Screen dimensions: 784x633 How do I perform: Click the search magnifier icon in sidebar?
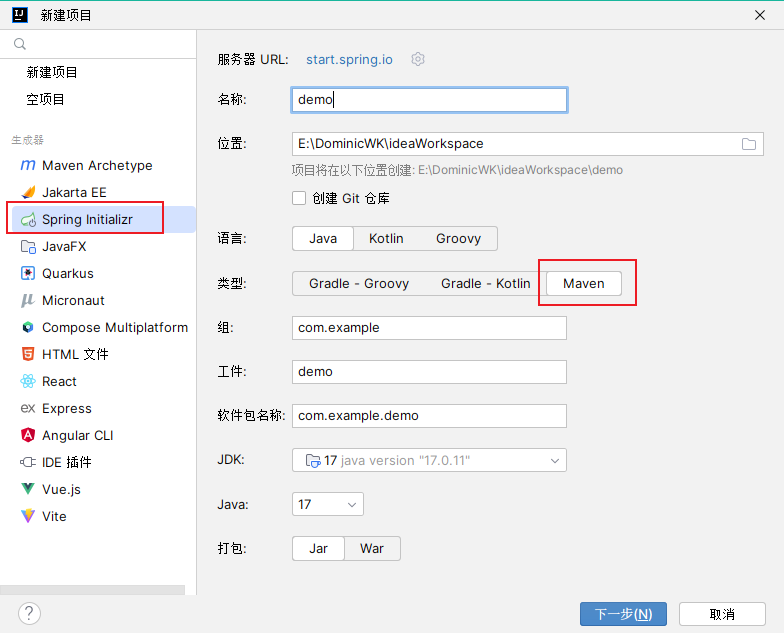coord(20,44)
